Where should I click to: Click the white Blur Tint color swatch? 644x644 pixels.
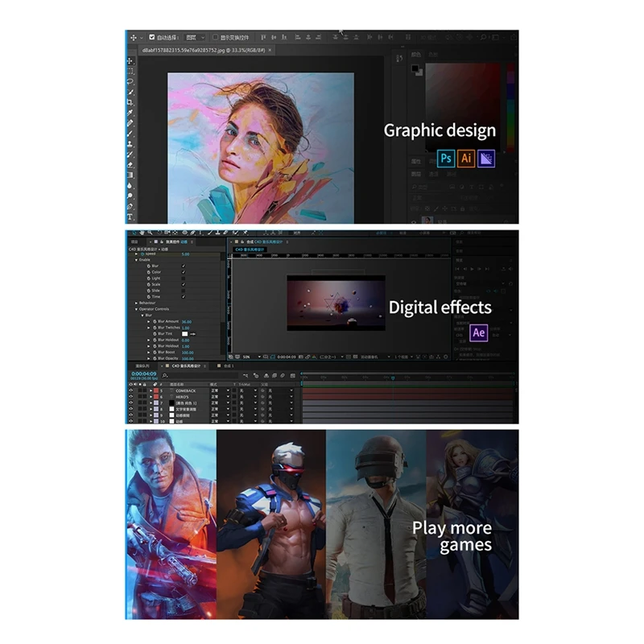(x=184, y=334)
